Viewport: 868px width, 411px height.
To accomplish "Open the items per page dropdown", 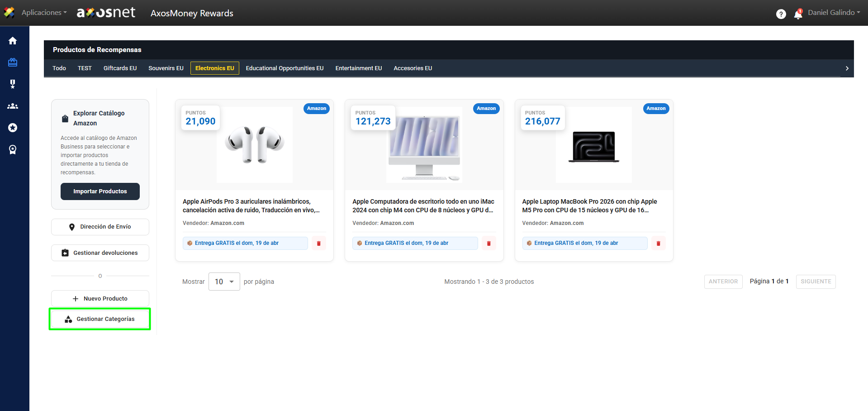I will coord(224,282).
